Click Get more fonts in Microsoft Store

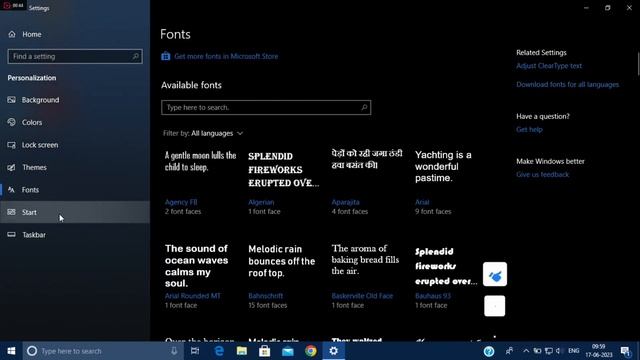coord(226,56)
